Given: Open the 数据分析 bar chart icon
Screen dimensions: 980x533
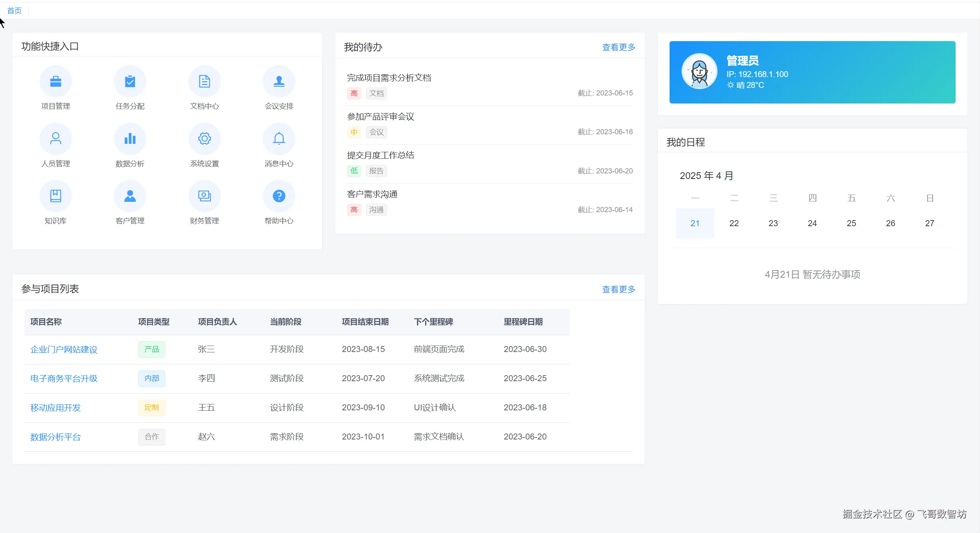Looking at the screenshot, I should pyautogui.click(x=130, y=139).
